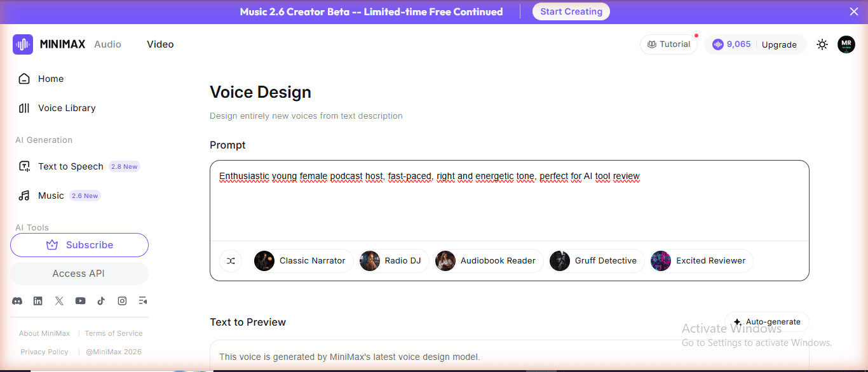
Task: Choose the Audiobook Reader preset
Action: (489, 261)
